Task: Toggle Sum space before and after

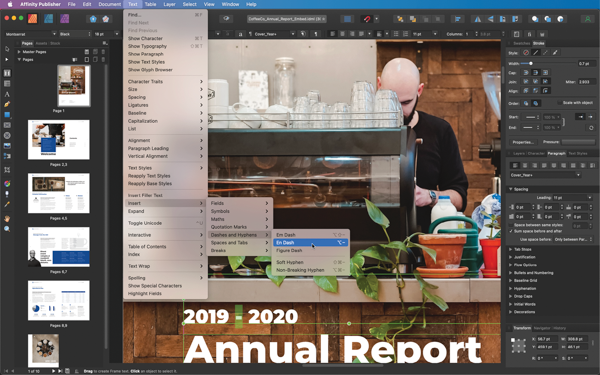Action: pyautogui.click(x=511, y=231)
